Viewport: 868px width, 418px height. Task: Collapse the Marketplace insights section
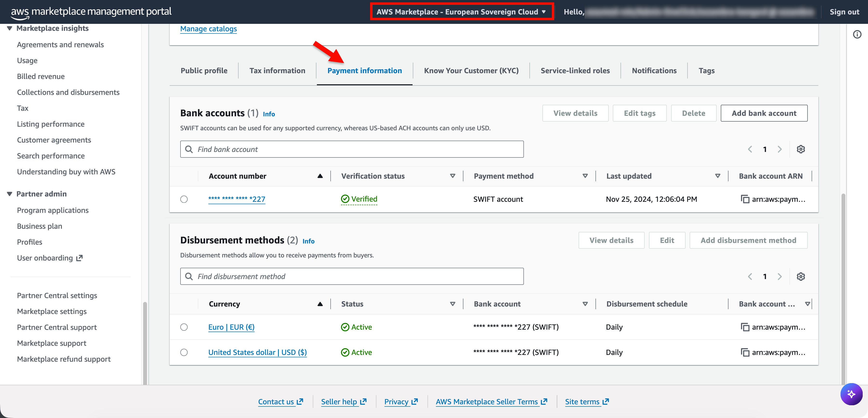[x=9, y=28]
